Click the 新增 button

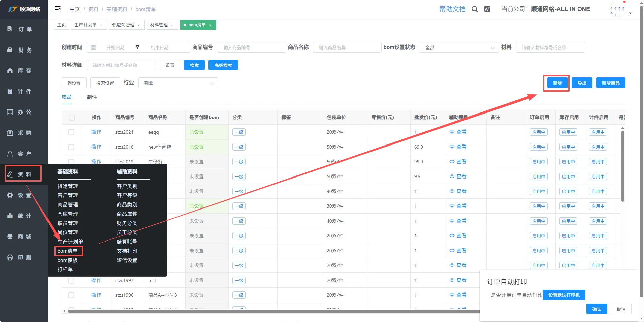click(x=557, y=83)
